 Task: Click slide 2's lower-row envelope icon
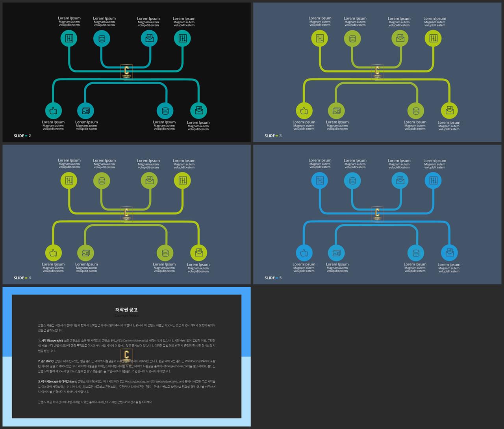click(x=199, y=111)
